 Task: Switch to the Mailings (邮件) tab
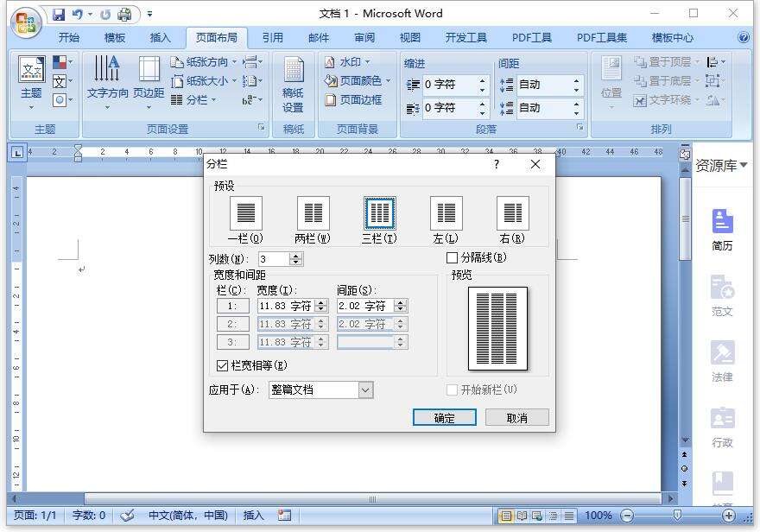(319, 38)
